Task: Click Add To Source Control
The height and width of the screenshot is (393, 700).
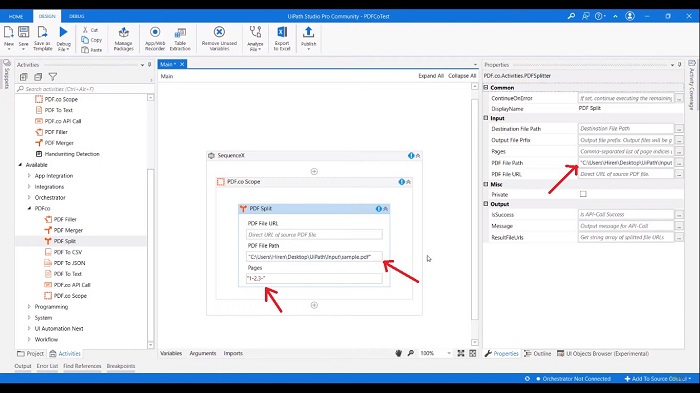Action: click(658, 379)
